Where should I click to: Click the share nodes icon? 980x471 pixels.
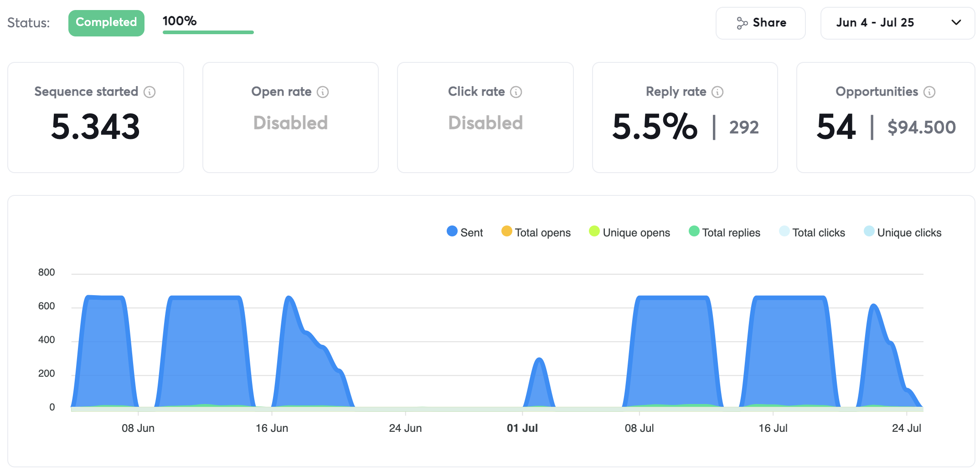[x=742, y=23]
